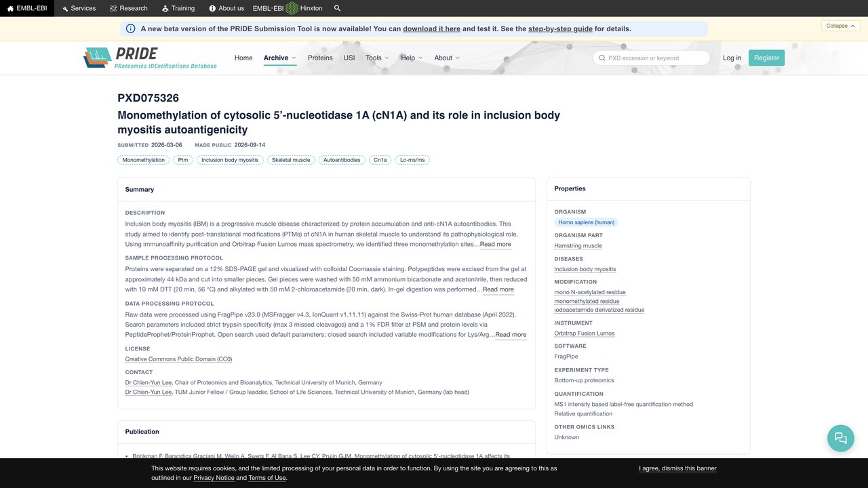
Task: Open the mono N-acetylated residue link
Action: (x=590, y=292)
